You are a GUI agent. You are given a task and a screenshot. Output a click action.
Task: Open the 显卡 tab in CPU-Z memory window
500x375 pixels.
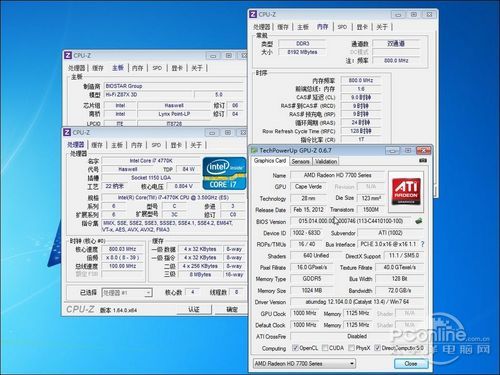[362, 27]
